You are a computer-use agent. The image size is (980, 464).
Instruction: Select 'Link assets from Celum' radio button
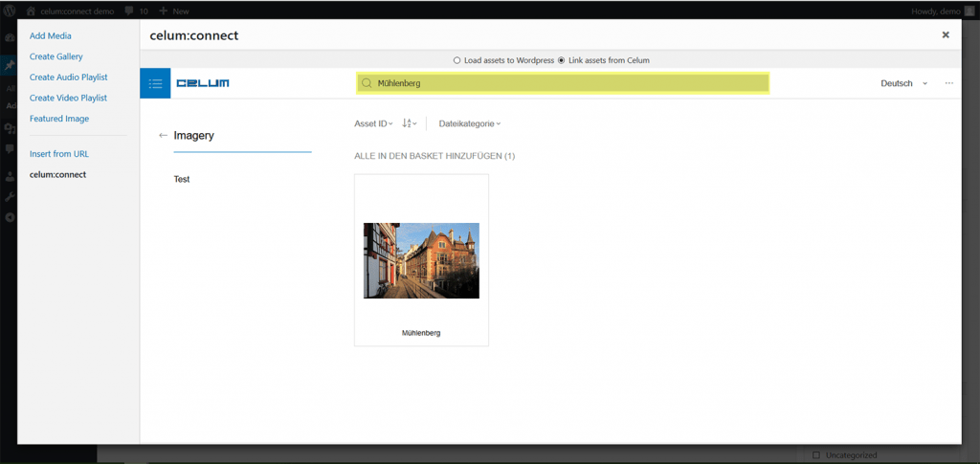pyautogui.click(x=562, y=60)
